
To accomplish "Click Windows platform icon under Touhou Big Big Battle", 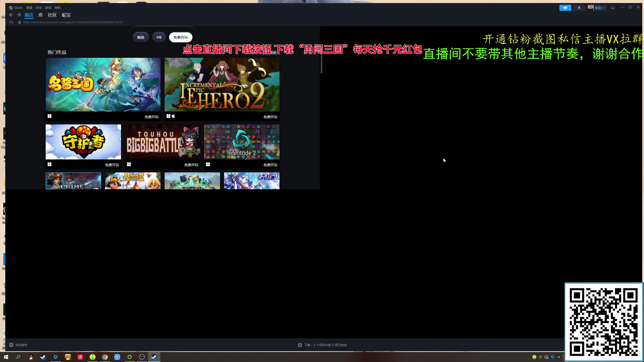I will click(129, 164).
